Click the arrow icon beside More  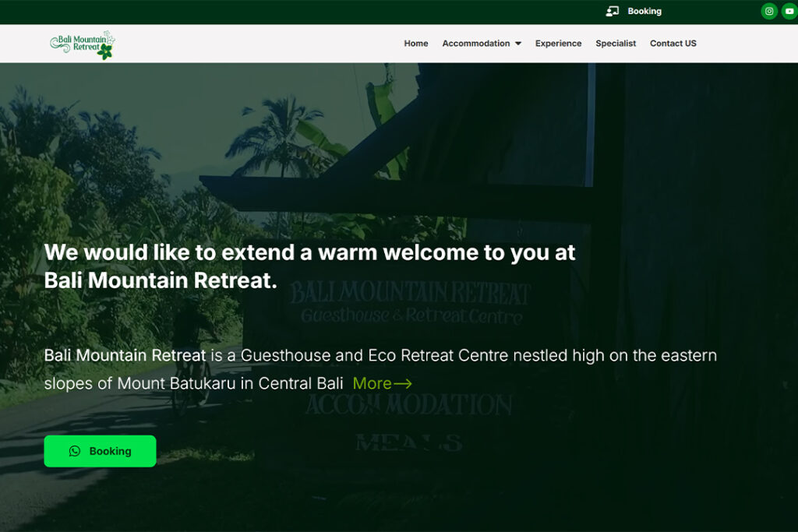pos(403,383)
